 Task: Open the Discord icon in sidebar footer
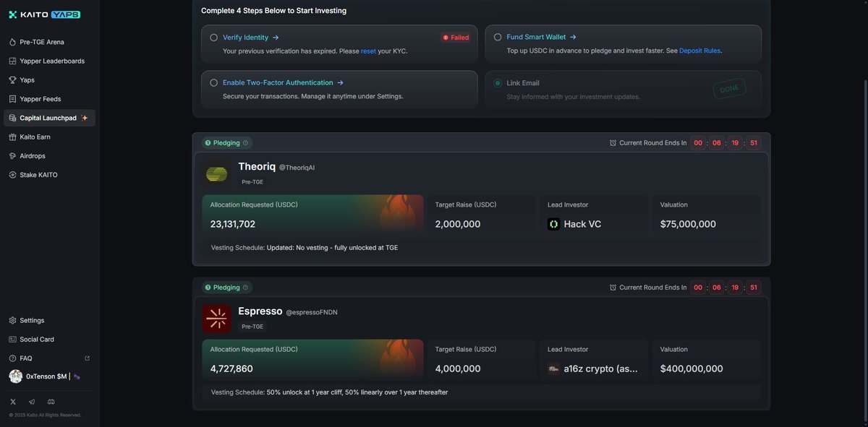51,402
